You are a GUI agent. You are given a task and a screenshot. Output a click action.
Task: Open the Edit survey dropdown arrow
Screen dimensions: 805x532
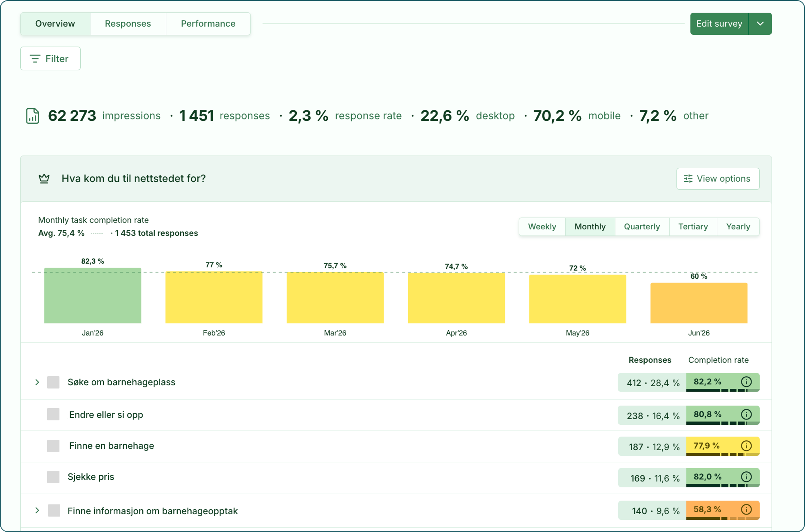pyautogui.click(x=760, y=24)
